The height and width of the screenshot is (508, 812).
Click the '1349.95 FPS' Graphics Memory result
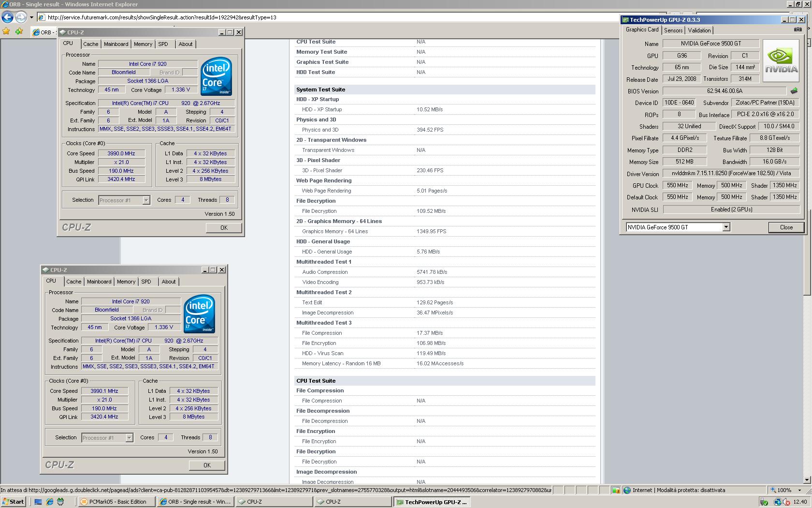pyautogui.click(x=431, y=231)
